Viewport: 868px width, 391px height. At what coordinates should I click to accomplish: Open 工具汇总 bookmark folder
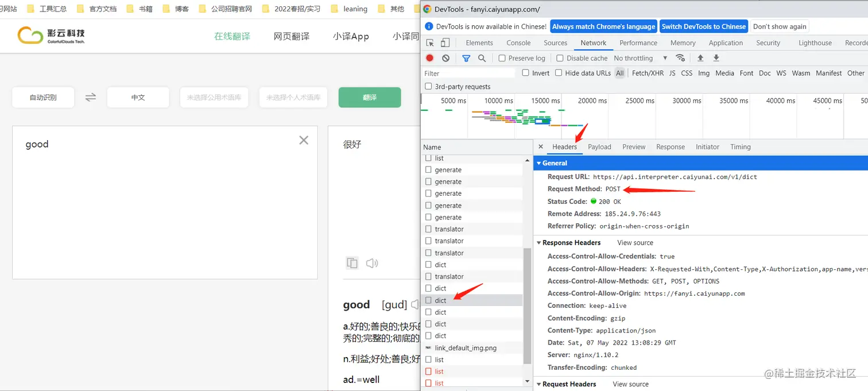(x=46, y=9)
